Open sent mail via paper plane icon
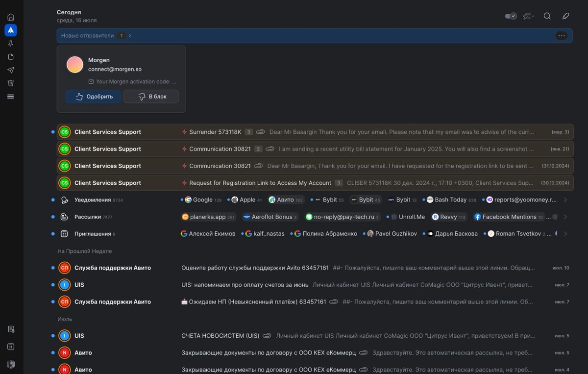 [11, 70]
